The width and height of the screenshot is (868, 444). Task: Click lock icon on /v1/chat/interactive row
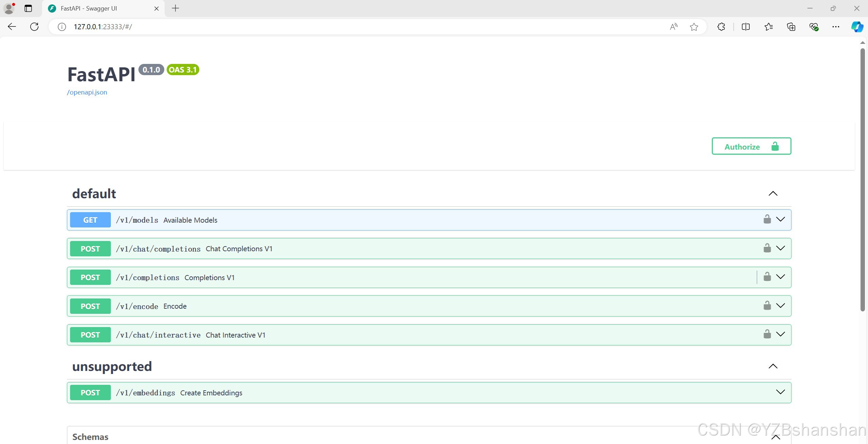(x=767, y=334)
